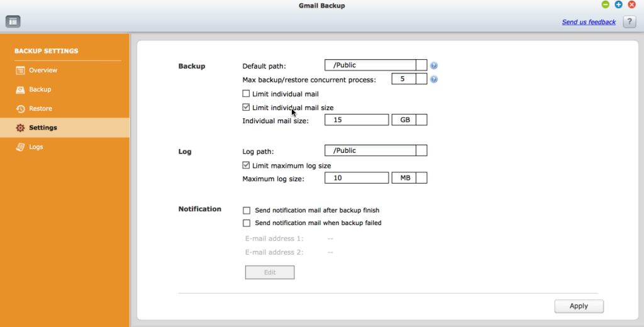Enable notification mail after backup finish

point(247,211)
